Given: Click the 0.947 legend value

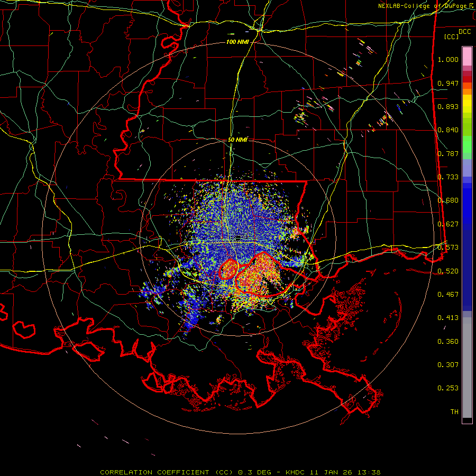Looking at the screenshot, I should (x=448, y=83).
